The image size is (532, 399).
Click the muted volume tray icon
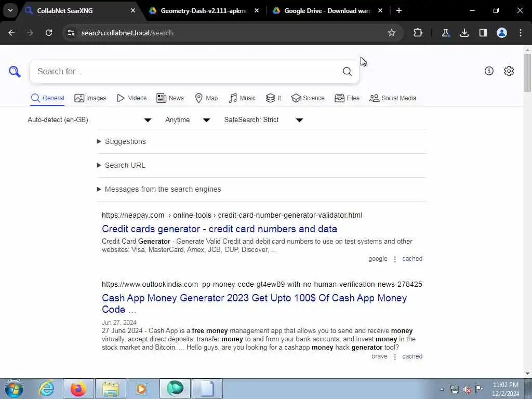(x=467, y=389)
